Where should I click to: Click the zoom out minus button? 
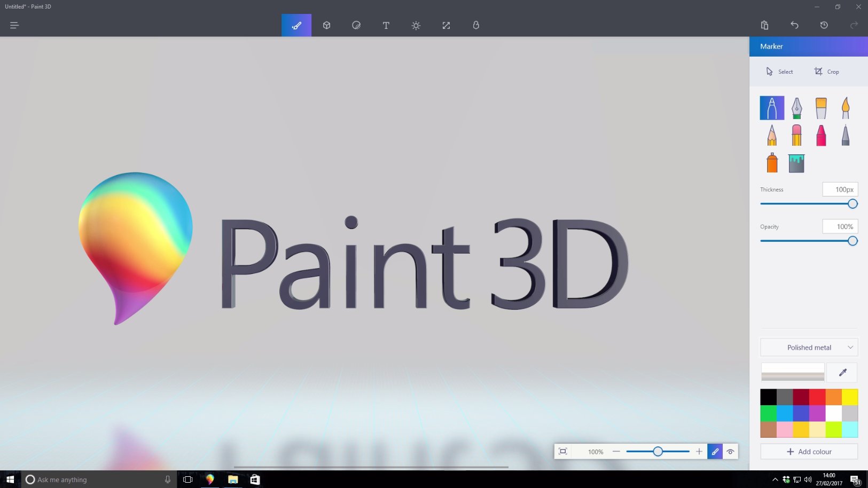(616, 452)
